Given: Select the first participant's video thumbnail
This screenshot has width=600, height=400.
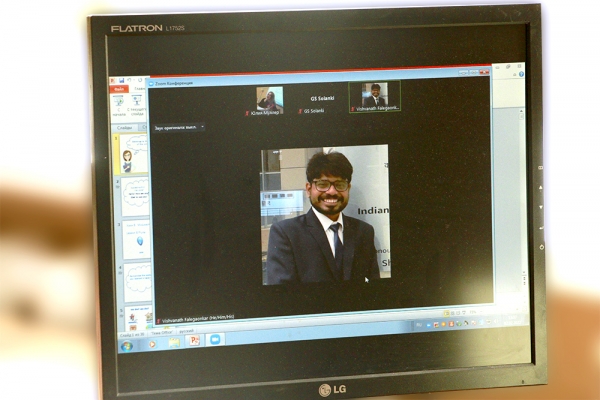Looking at the screenshot, I should pos(268,99).
